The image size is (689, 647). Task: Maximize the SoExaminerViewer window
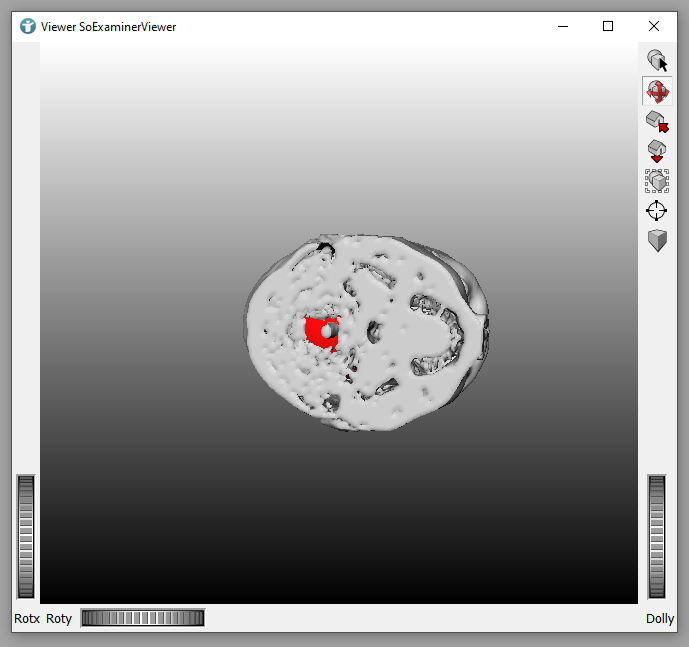click(608, 26)
